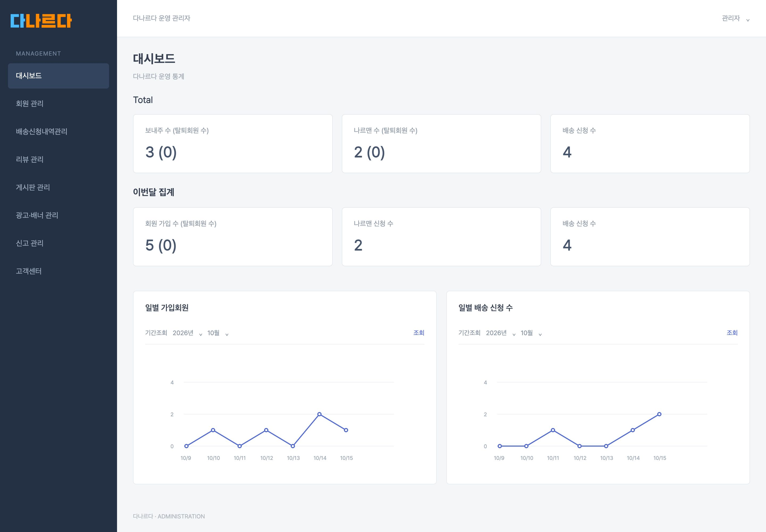Viewport: 766px width, 532px height.
Task: Click 조회 in 일별 가입회원 panel
Action: [x=419, y=333]
